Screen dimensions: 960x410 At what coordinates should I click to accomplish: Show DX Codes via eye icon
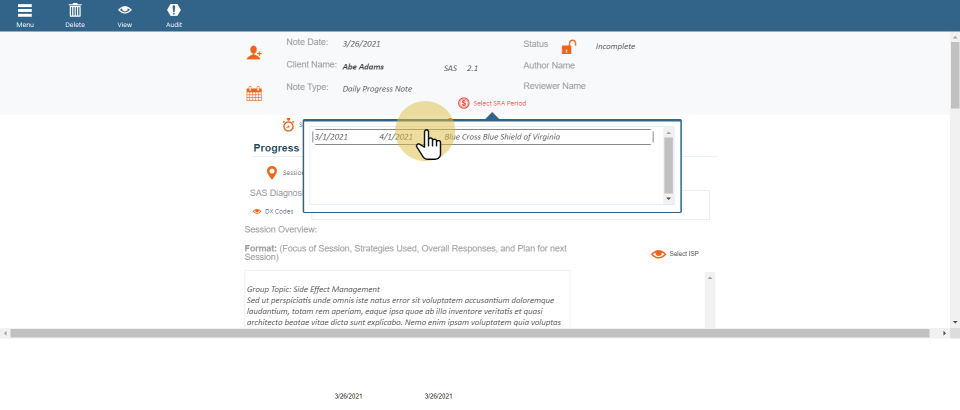pos(257,212)
